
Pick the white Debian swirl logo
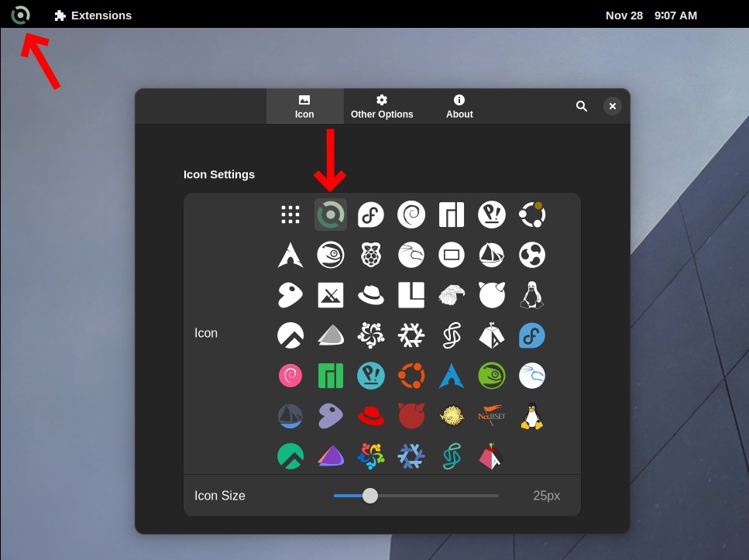pos(411,215)
